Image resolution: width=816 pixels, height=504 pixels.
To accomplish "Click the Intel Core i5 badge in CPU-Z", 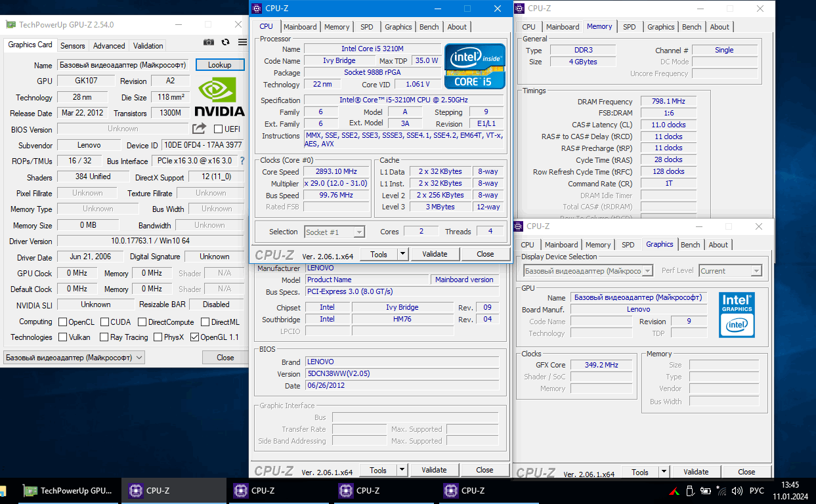I will point(475,66).
